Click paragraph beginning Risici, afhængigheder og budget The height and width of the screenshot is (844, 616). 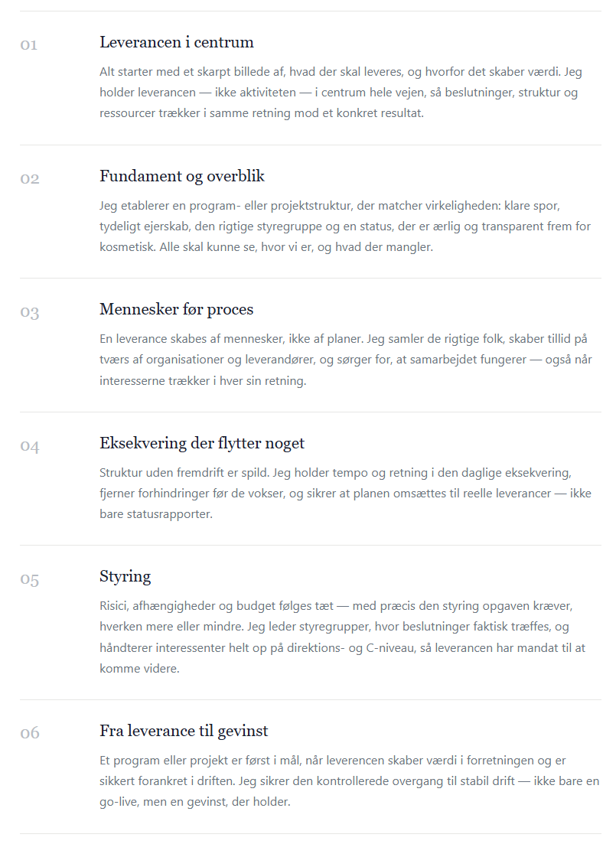(x=343, y=637)
